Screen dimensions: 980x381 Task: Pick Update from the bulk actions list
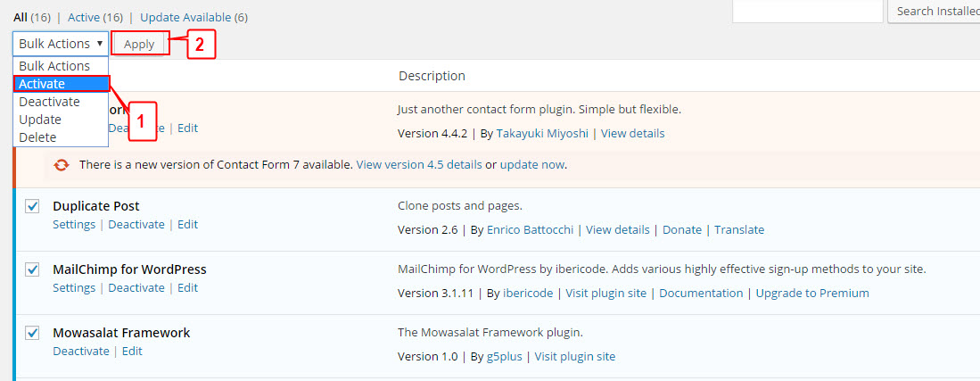tap(62, 120)
